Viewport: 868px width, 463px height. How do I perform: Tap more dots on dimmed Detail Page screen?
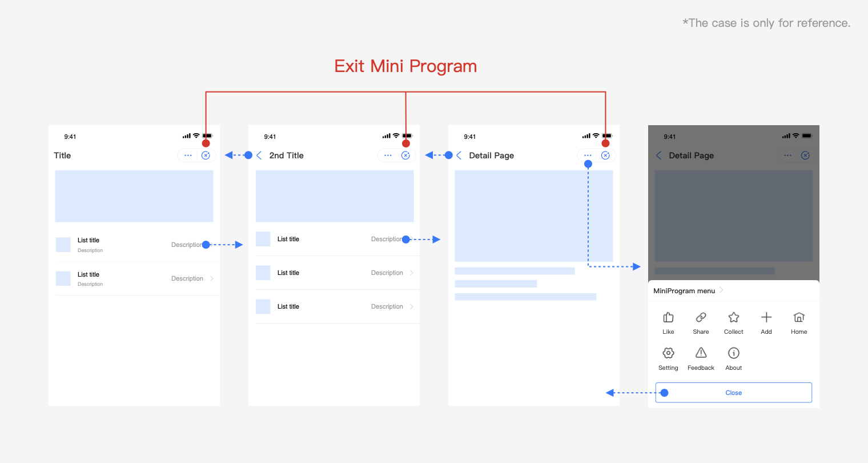(787, 155)
